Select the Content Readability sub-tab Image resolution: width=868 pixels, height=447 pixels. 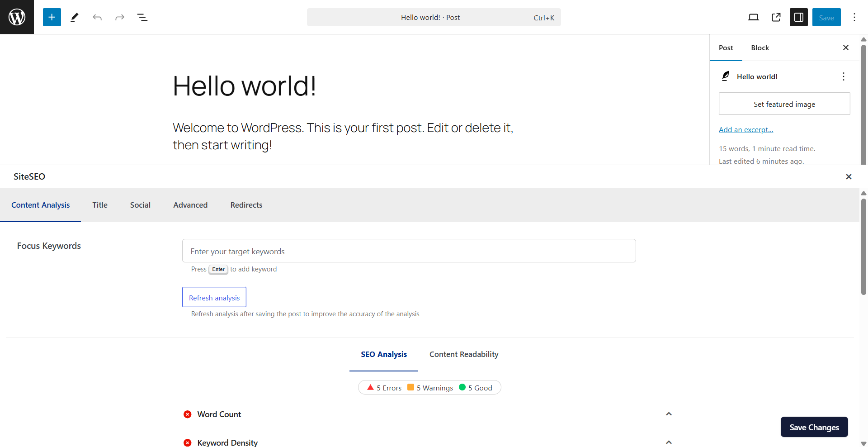click(x=464, y=354)
